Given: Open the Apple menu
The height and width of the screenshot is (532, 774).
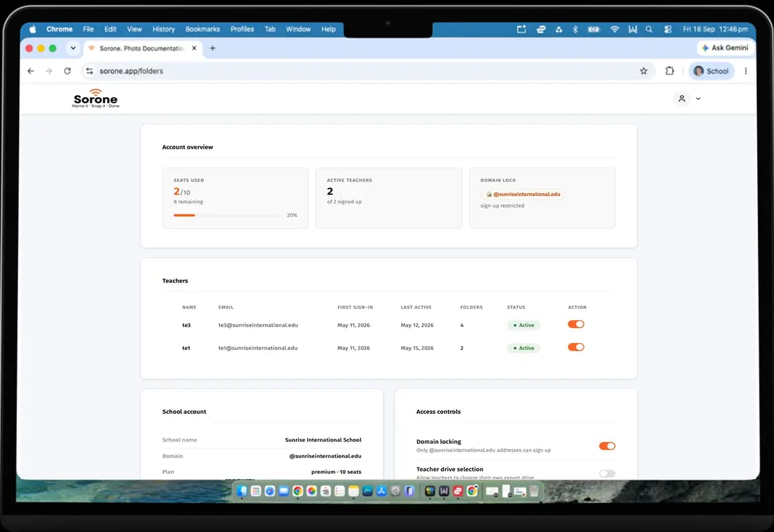Looking at the screenshot, I should tap(33, 29).
